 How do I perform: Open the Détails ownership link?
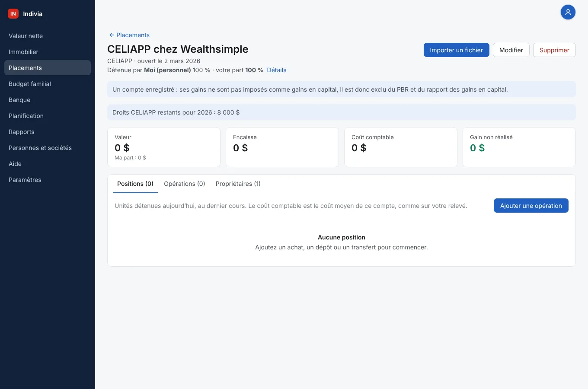(x=277, y=70)
